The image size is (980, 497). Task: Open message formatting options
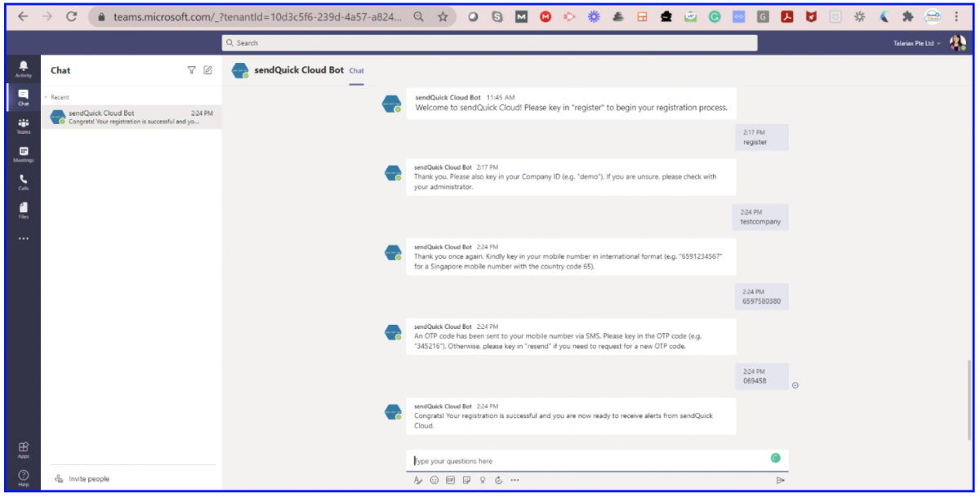pos(416,481)
